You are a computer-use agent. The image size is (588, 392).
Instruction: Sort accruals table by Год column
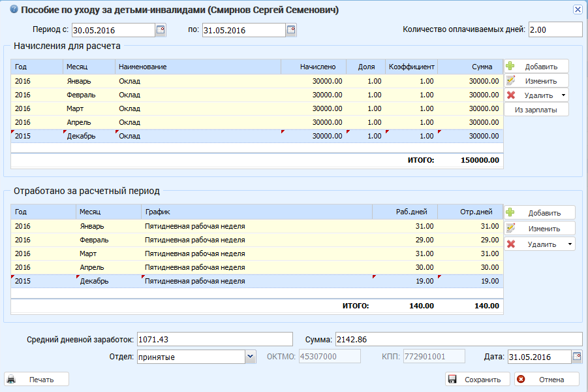[37, 67]
